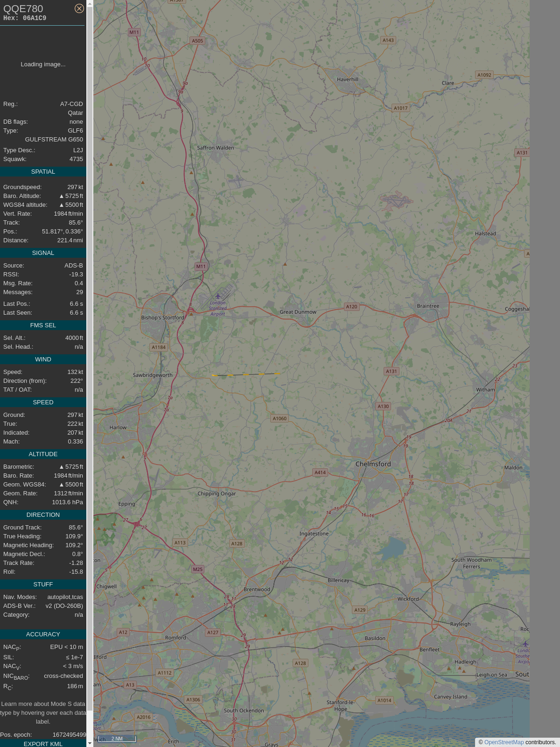This screenshot has width=560, height=747.
Task: Click the M25 motorway shield marker
Action: [x=198, y=569]
